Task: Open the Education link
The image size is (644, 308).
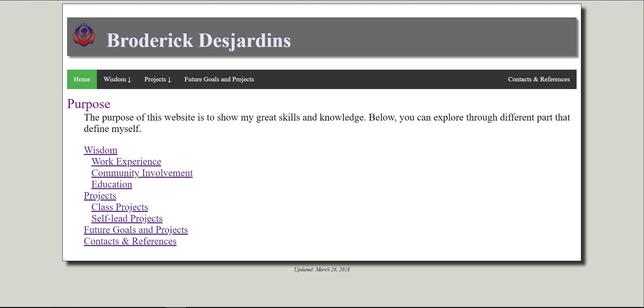Action: coord(112,184)
